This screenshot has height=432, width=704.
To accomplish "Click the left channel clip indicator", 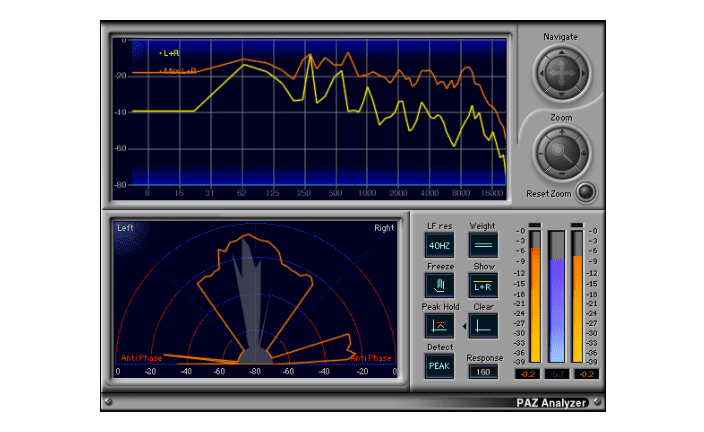I will point(535,225).
